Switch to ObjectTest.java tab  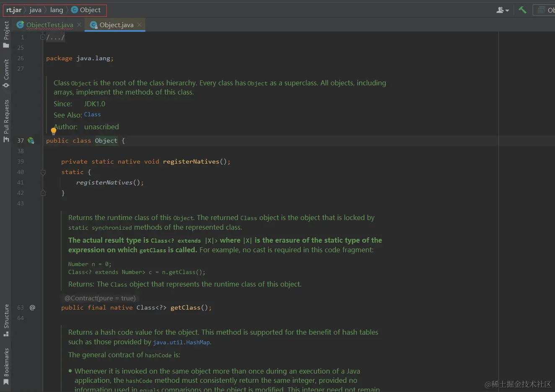[x=49, y=25]
